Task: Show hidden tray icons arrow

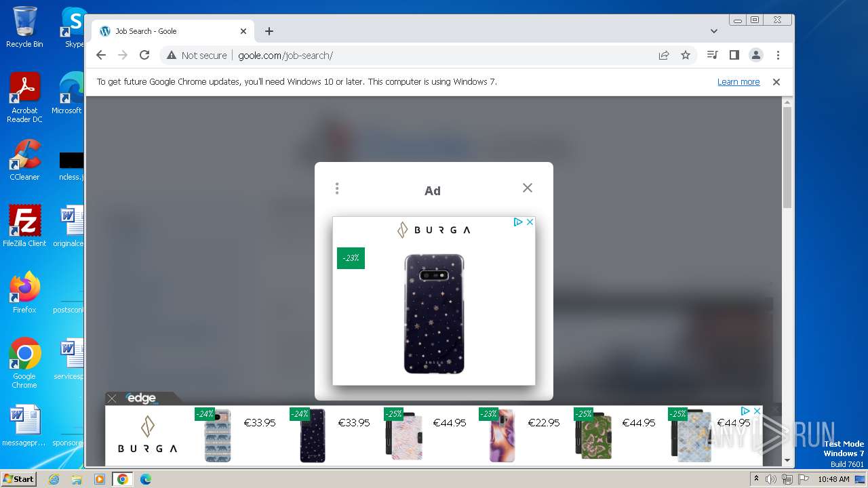Action: [756, 479]
